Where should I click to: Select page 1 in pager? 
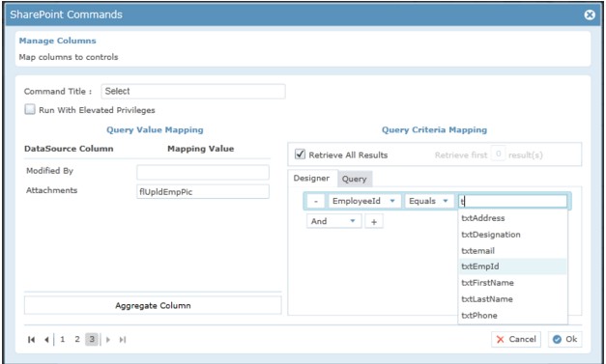coord(62,339)
